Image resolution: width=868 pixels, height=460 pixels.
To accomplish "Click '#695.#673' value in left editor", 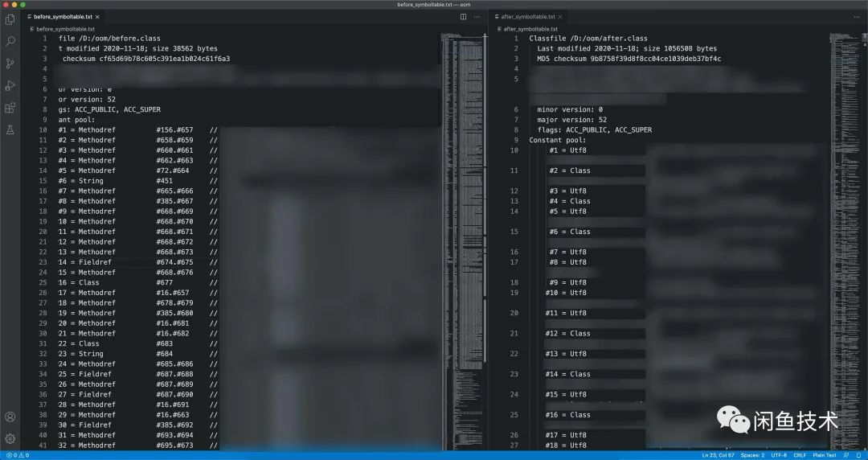I will point(175,446).
